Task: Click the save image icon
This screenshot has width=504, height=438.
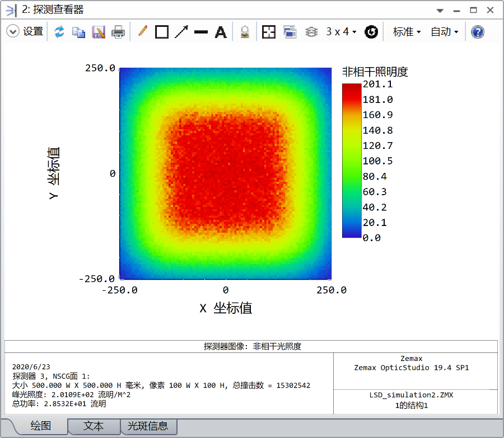Action: coord(99,32)
